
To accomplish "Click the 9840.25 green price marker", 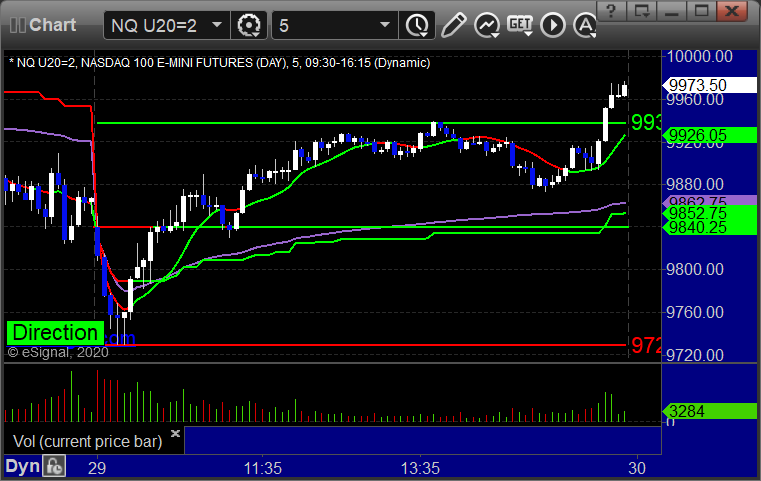I will point(709,227).
